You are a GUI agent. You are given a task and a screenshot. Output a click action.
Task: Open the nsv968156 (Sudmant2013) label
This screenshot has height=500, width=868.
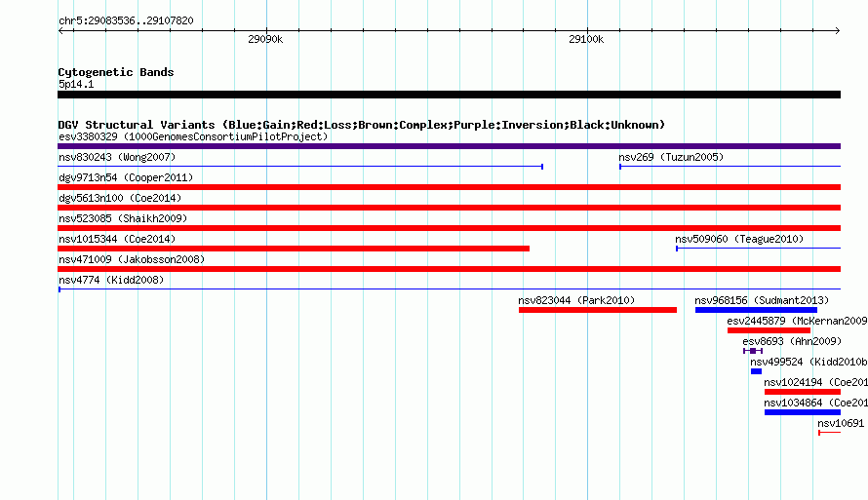click(762, 300)
